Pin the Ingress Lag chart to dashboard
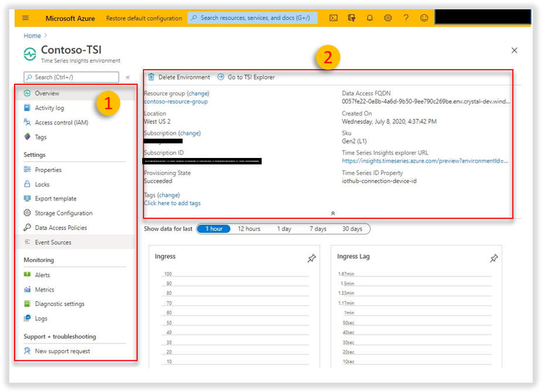This screenshot has height=392, width=542. point(493,258)
